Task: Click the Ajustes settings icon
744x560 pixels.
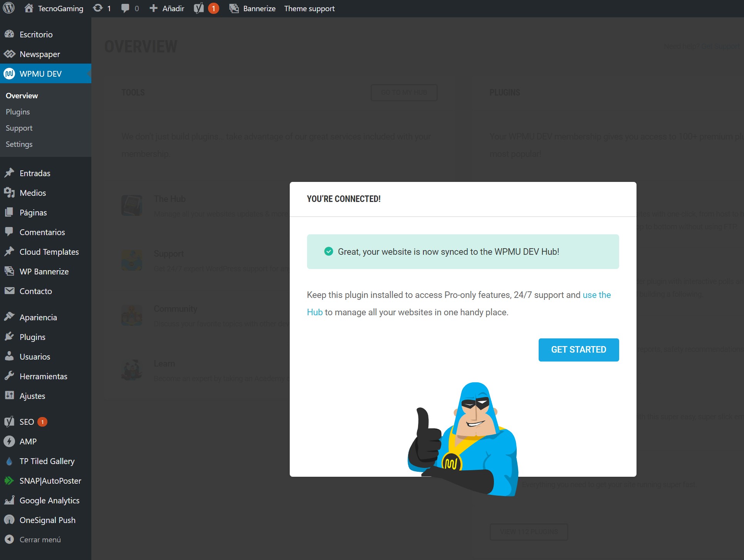Action: tap(9, 396)
